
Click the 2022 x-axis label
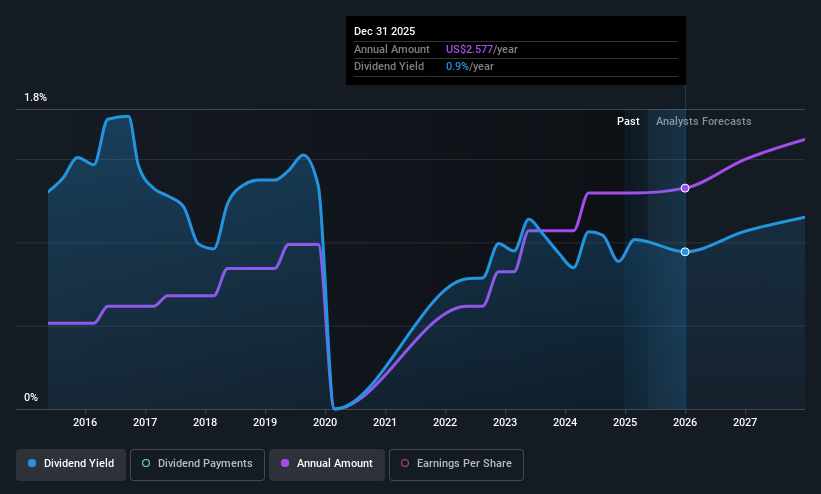[445, 422]
